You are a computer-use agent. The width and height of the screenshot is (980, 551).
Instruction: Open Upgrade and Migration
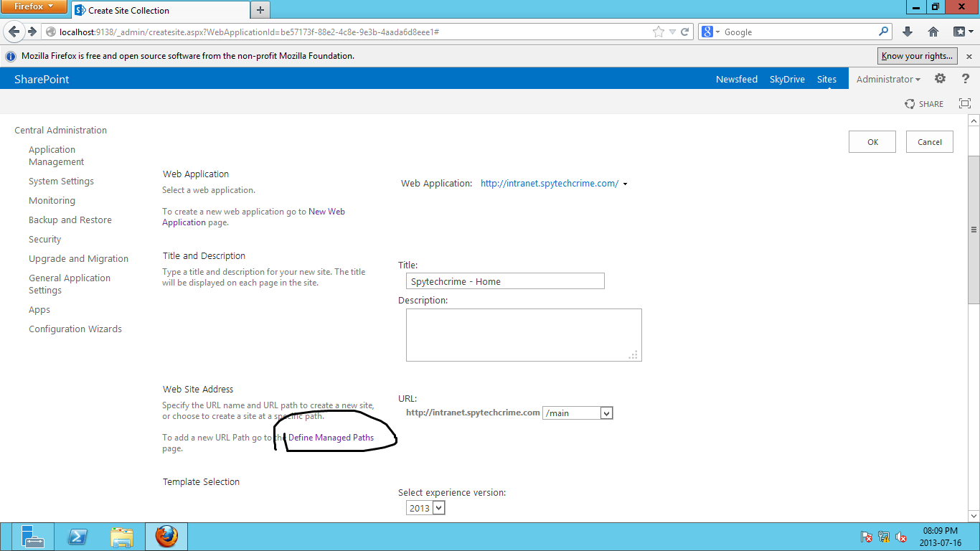click(x=78, y=259)
